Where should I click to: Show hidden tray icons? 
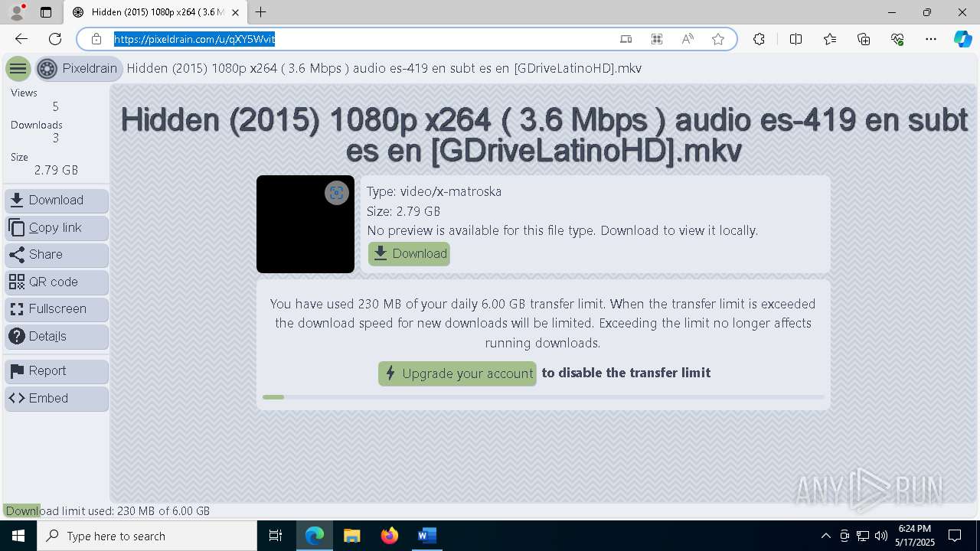tap(825, 536)
